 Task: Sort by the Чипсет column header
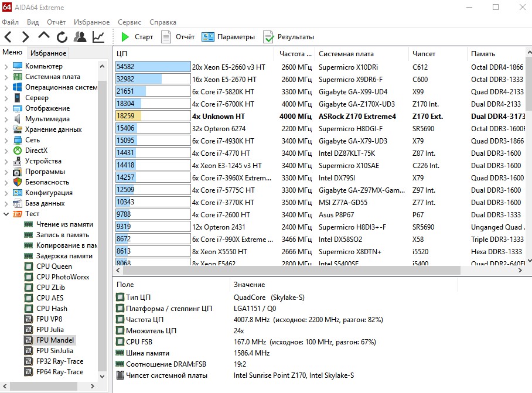coord(438,53)
